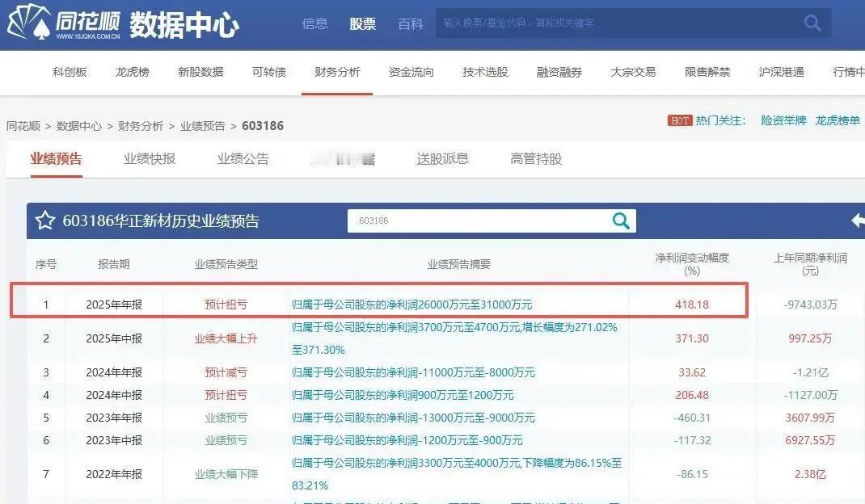
Task: Switch to the 高管持股 tab
Action: 538,158
